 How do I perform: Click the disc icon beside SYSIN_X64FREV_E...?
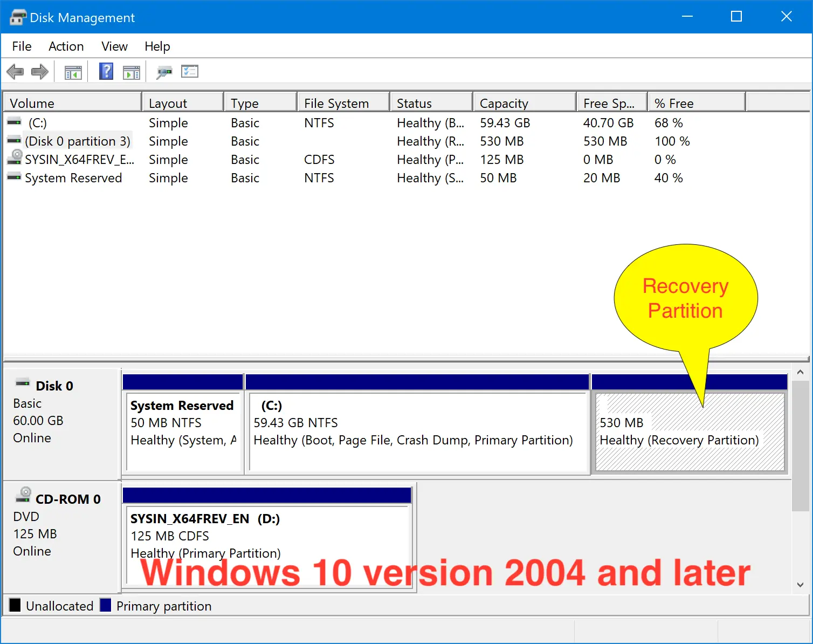click(15, 157)
